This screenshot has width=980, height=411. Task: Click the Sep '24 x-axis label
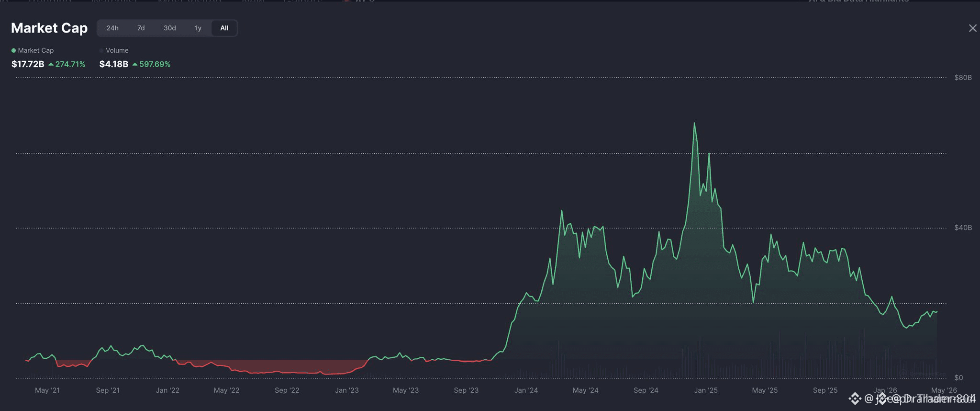point(646,390)
